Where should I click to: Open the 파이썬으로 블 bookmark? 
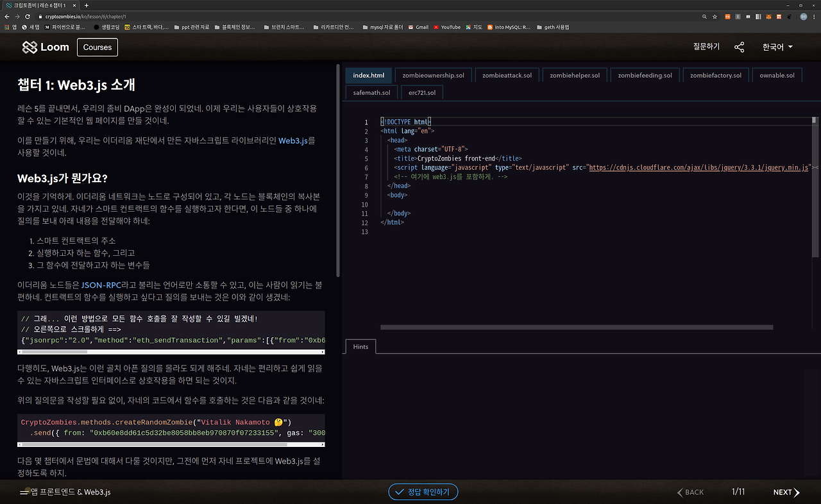(65, 27)
